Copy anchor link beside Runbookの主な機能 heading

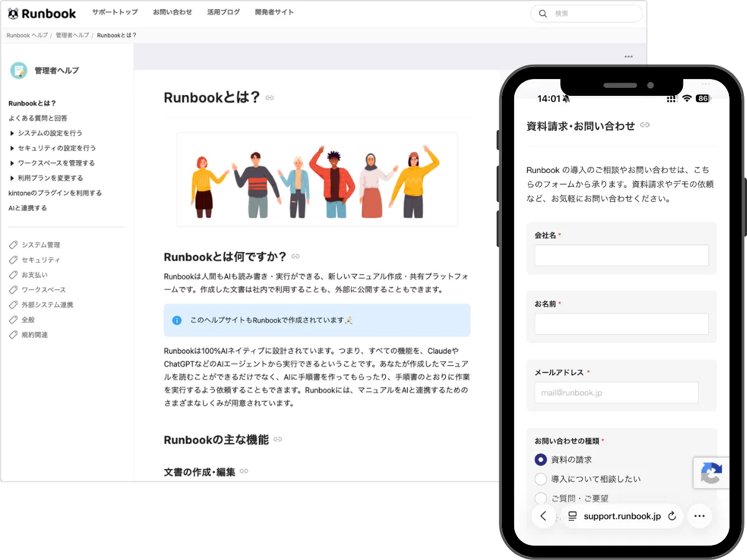click(278, 439)
